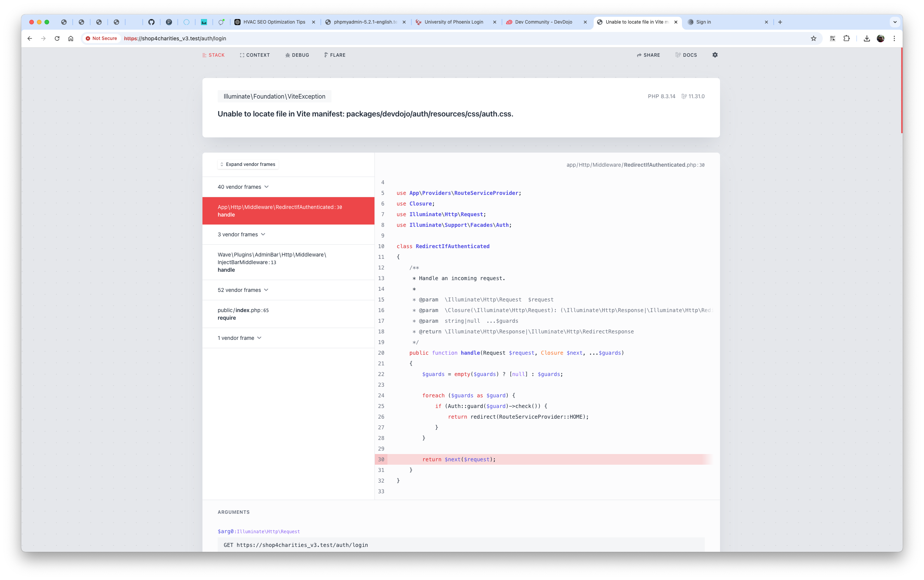Click the Laravel 11.31.0 version label
Image resolution: width=924 pixels, height=580 pixels.
693,96
